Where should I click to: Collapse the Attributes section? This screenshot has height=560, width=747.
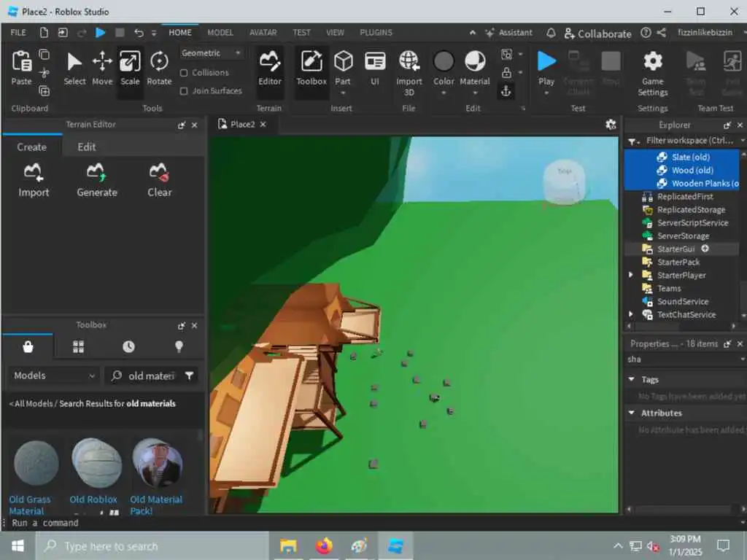[x=632, y=413]
